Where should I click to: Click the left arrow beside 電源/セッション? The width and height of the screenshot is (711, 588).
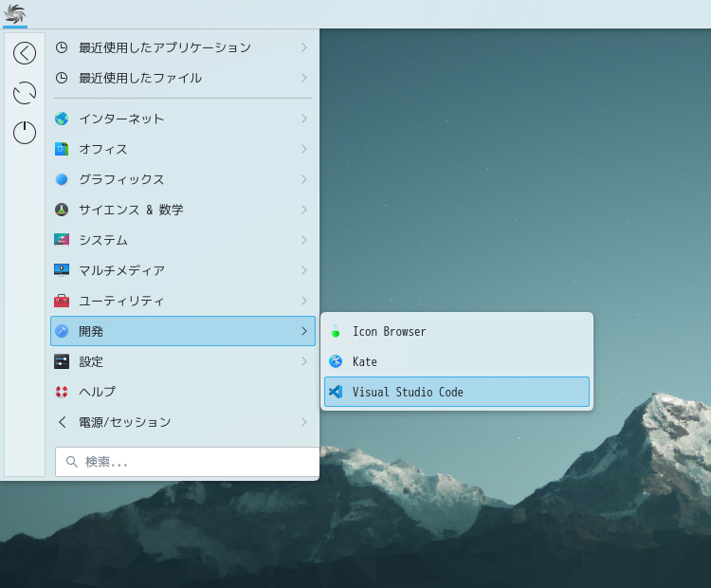click(63, 422)
